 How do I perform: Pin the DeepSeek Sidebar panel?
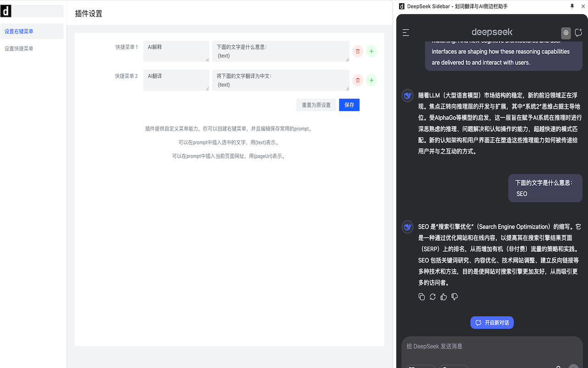point(572,6)
